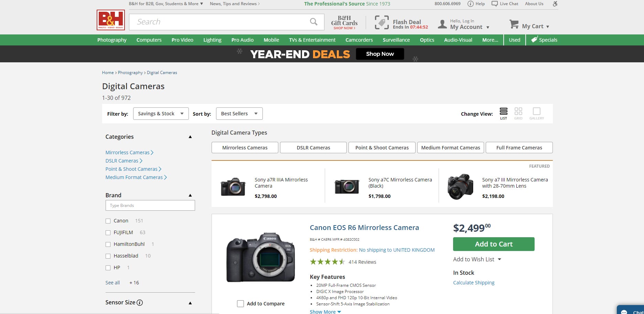Open Sony a7R IIIA camera thumbnail

233,187
